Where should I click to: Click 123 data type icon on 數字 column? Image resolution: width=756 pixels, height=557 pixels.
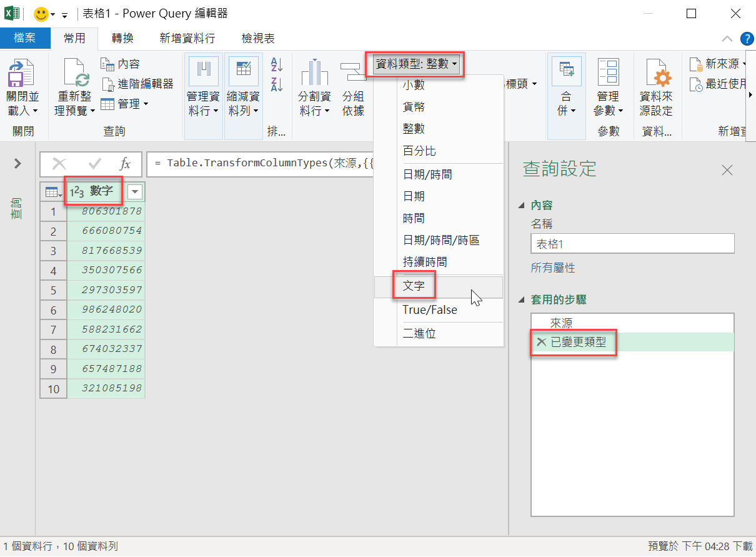click(77, 192)
